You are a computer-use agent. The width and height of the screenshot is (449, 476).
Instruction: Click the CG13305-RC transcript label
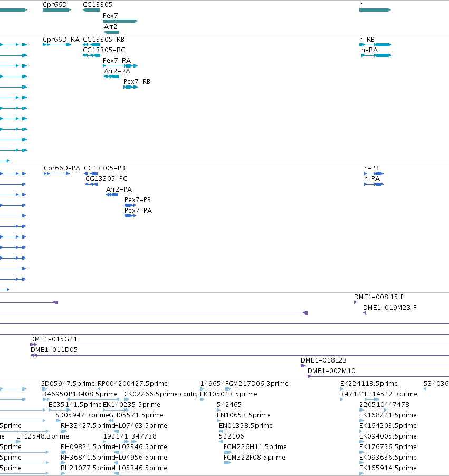[104, 50]
